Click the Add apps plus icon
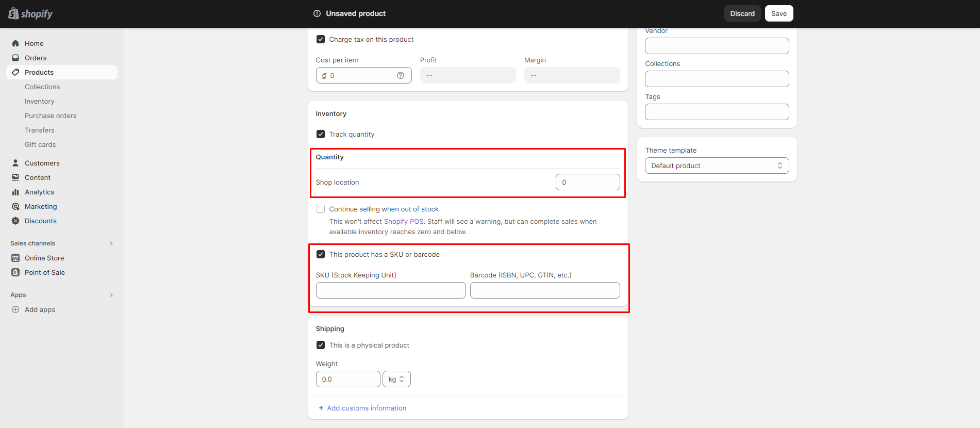 15,309
